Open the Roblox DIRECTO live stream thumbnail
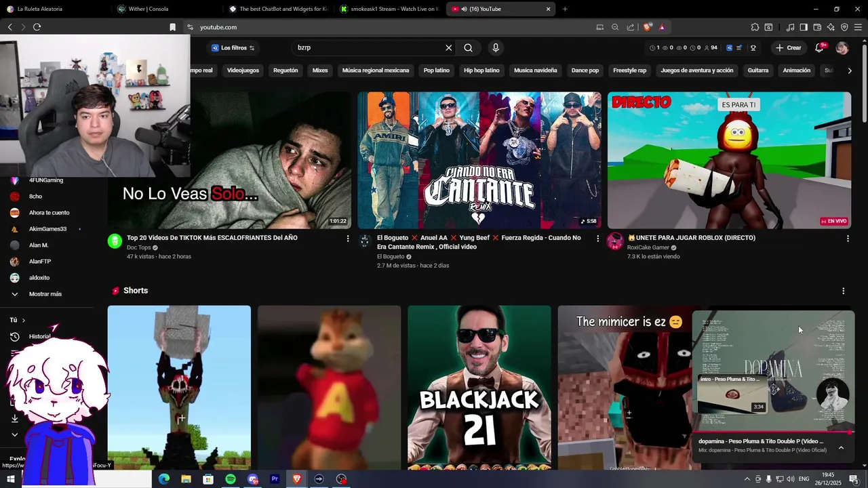This screenshot has width=868, height=488. click(x=729, y=161)
